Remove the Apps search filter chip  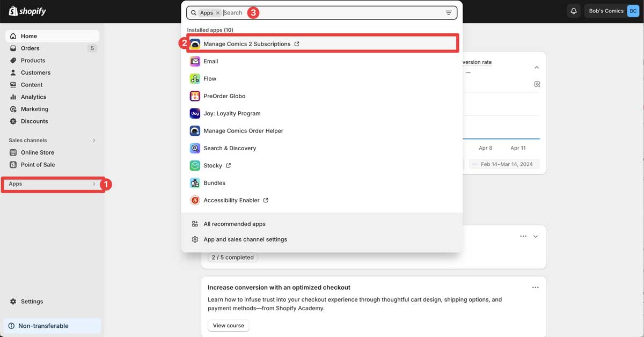(x=218, y=13)
